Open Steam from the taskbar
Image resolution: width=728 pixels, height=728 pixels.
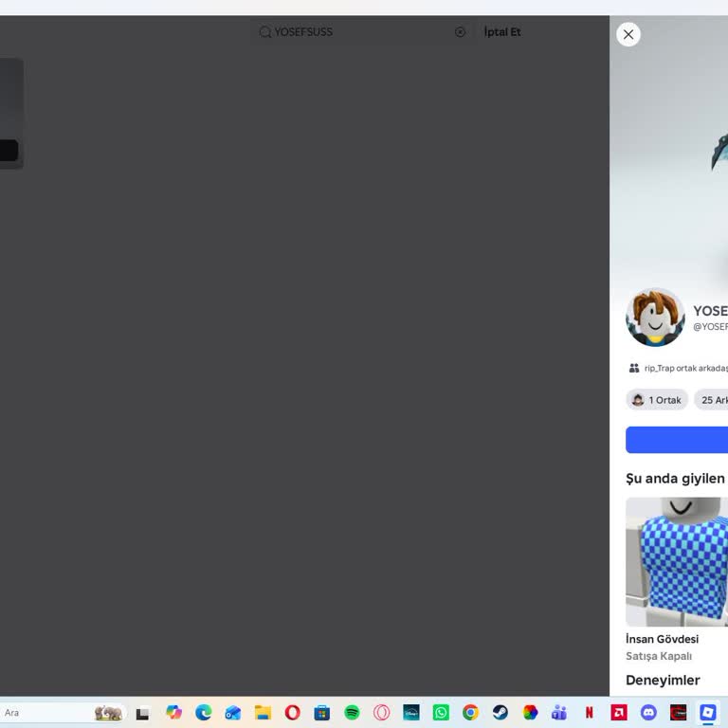tap(500, 712)
